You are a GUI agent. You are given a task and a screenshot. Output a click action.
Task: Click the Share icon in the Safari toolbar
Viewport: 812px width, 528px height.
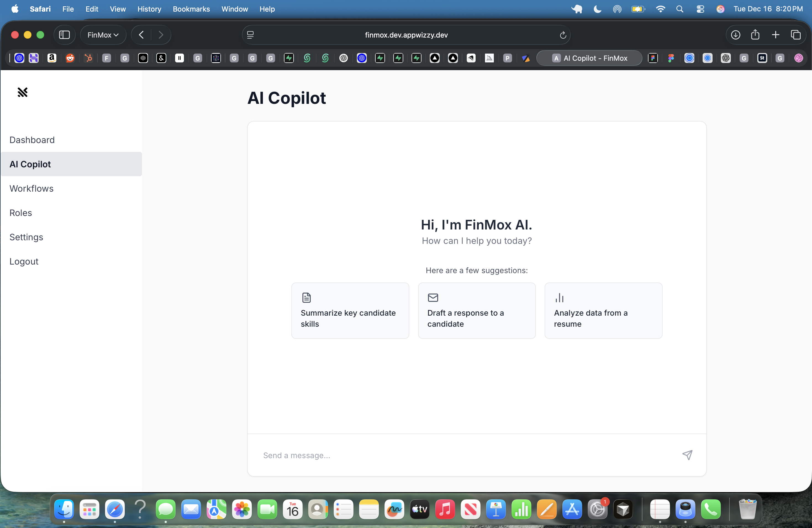tap(755, 35)
